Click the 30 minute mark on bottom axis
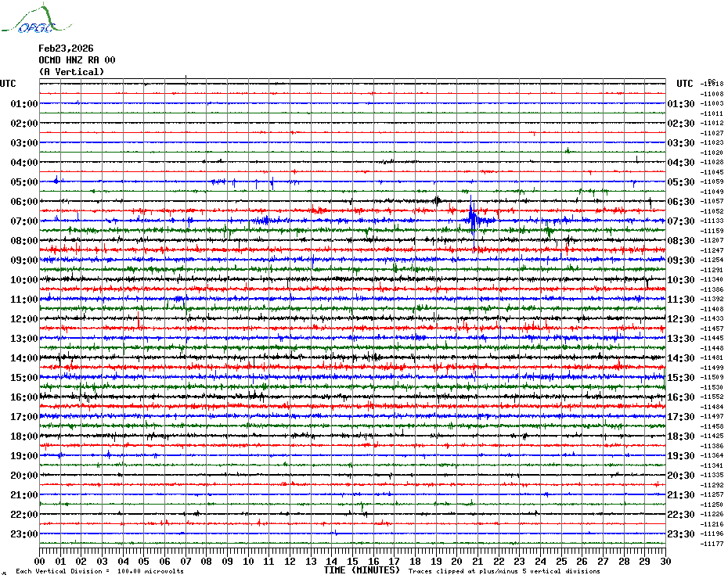Viewport: 728px width, 582px height. point(665,562)
